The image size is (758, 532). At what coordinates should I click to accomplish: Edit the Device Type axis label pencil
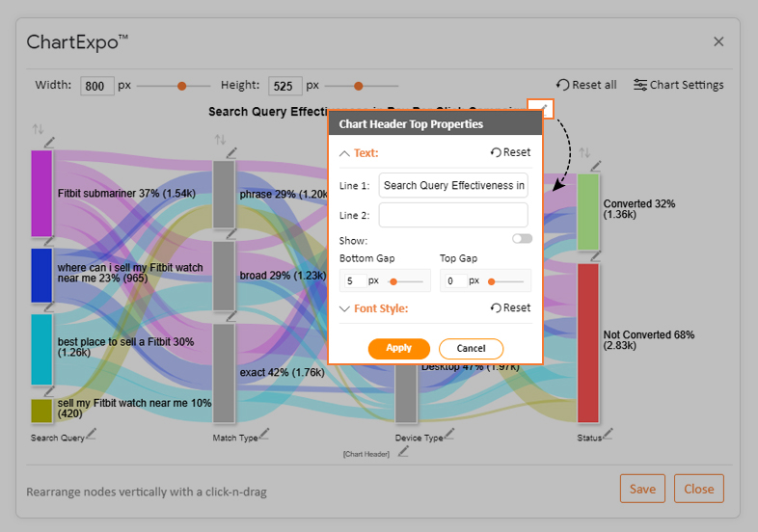point(449,434)
